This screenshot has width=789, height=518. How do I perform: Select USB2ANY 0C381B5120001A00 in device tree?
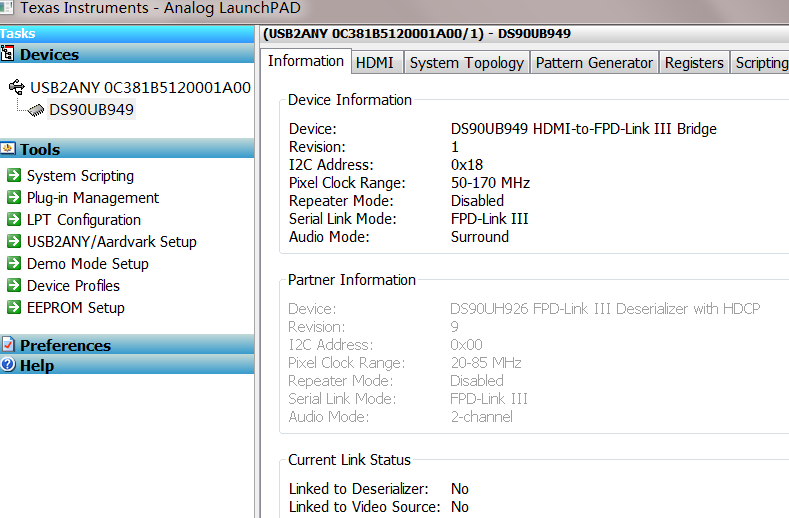click(x=140, y=88)
